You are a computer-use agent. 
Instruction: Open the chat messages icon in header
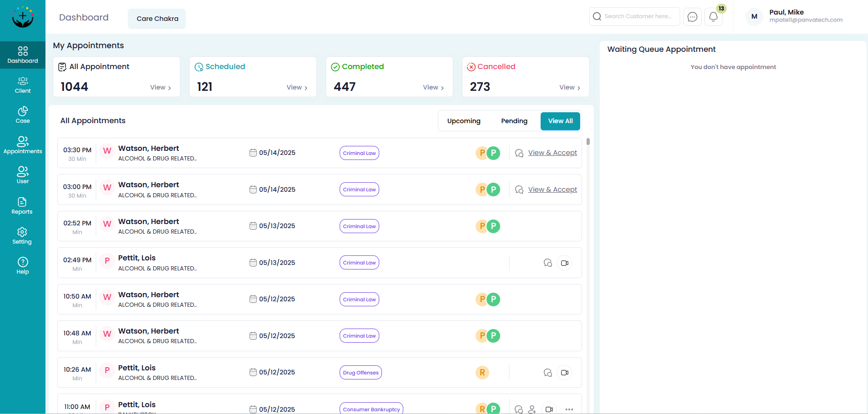tap(692, 17)
